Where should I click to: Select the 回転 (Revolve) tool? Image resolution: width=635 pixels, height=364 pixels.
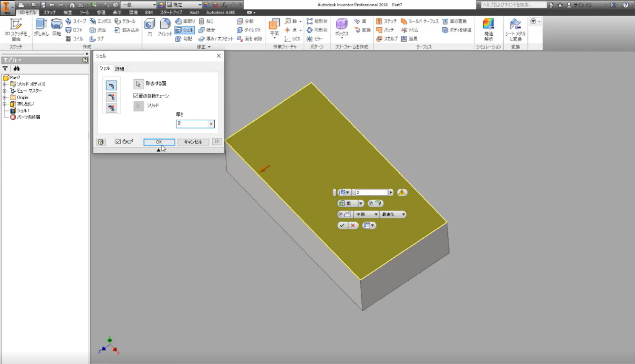(56, 28)
